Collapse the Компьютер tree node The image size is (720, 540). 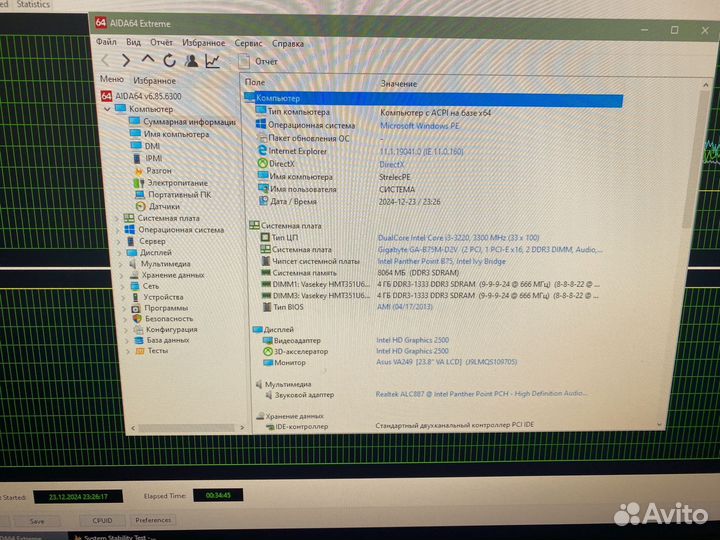click(107, 109)
